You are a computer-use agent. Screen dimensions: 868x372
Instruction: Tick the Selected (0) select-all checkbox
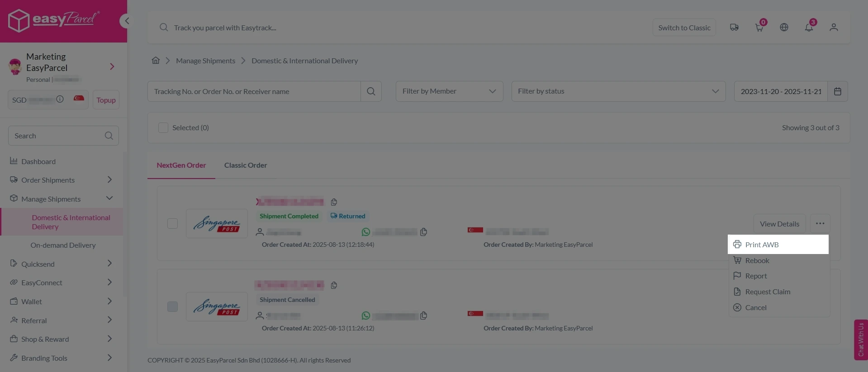click(163, 128)
